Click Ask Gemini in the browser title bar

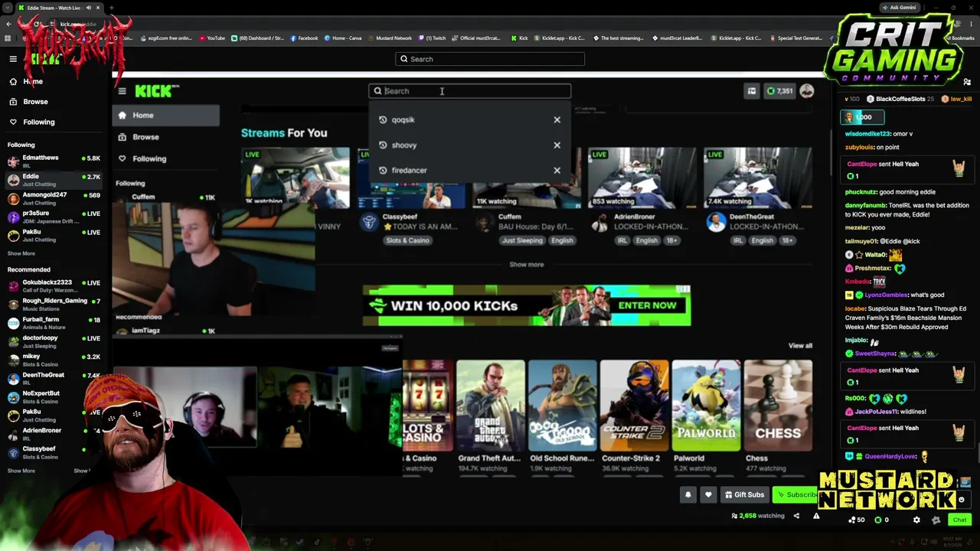(899, 8)
